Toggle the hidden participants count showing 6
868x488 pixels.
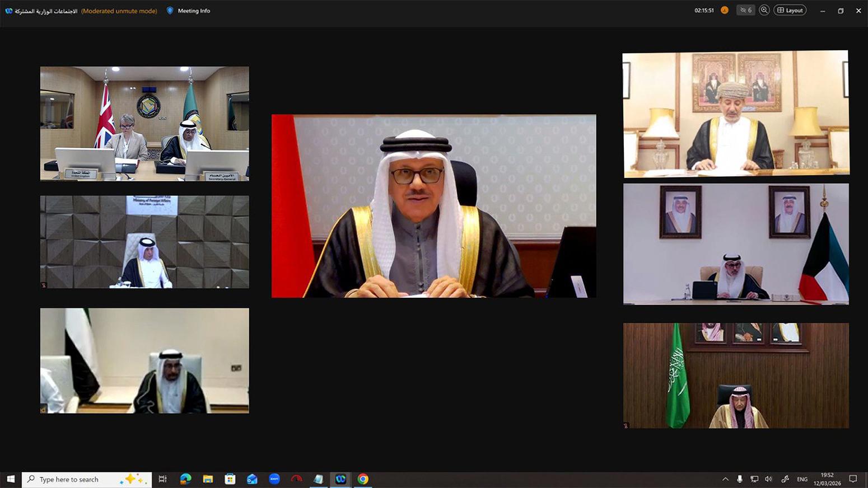coord(745,10)
